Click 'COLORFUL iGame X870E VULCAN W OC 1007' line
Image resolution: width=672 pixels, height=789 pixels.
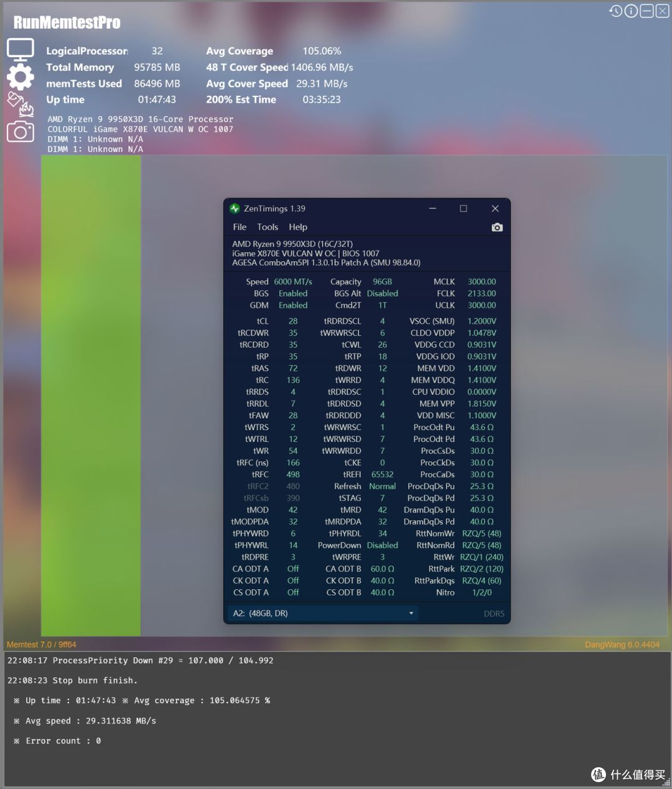click(141, 129)
